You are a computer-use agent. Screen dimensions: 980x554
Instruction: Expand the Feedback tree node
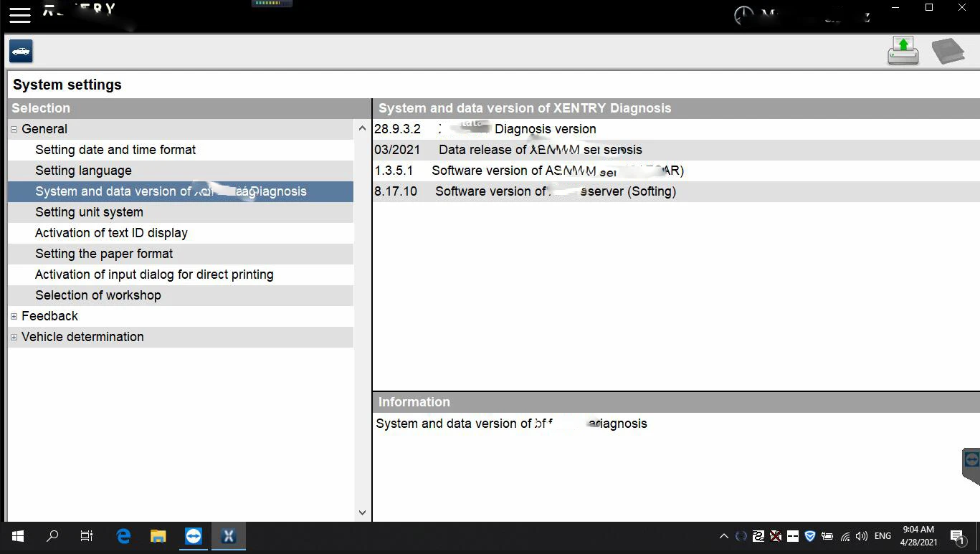point(14,316)
